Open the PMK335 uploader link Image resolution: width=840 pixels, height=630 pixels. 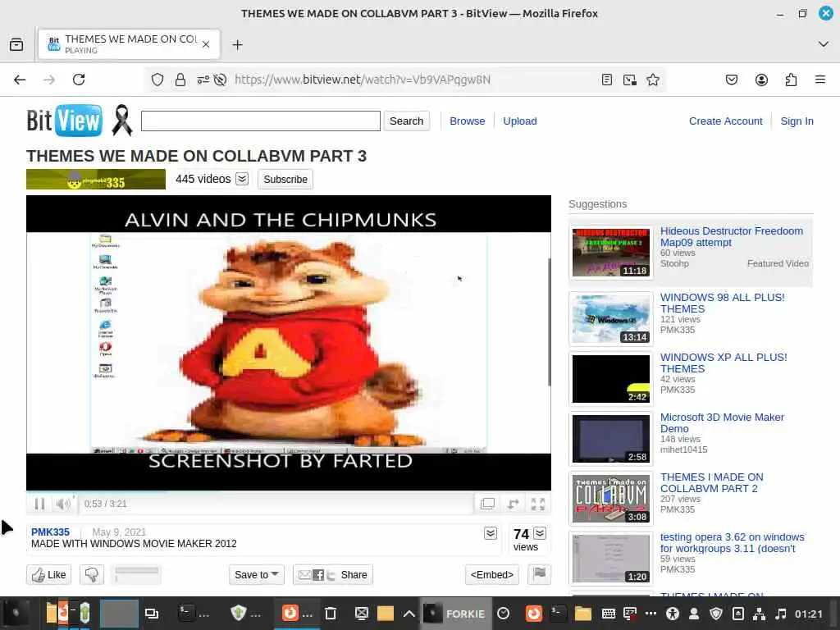[50, 532]
